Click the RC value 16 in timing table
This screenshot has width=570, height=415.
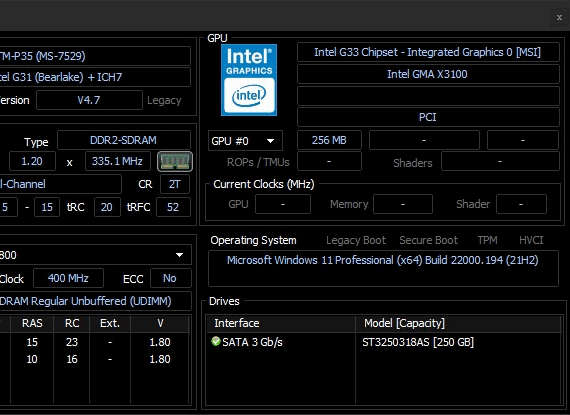(x=72, y=359)
